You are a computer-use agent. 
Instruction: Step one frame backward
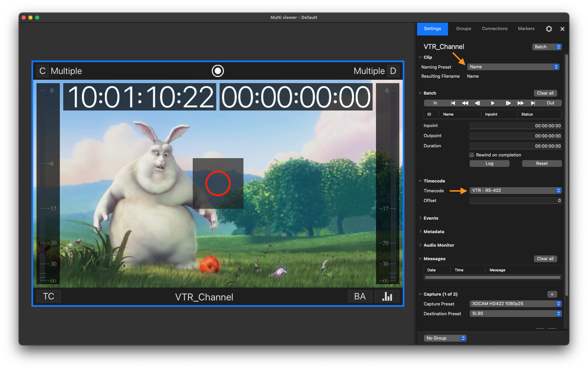[477, 103]
